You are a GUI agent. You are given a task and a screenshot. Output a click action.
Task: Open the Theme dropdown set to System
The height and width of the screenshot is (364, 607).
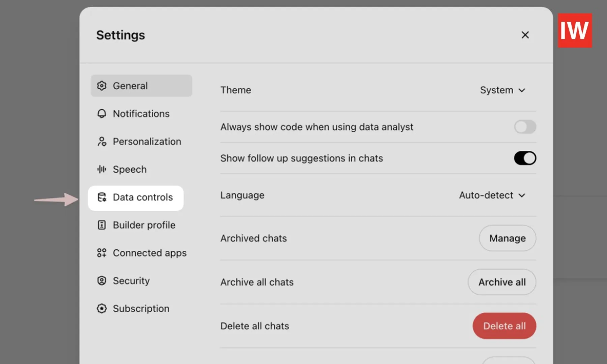point(502,90)
